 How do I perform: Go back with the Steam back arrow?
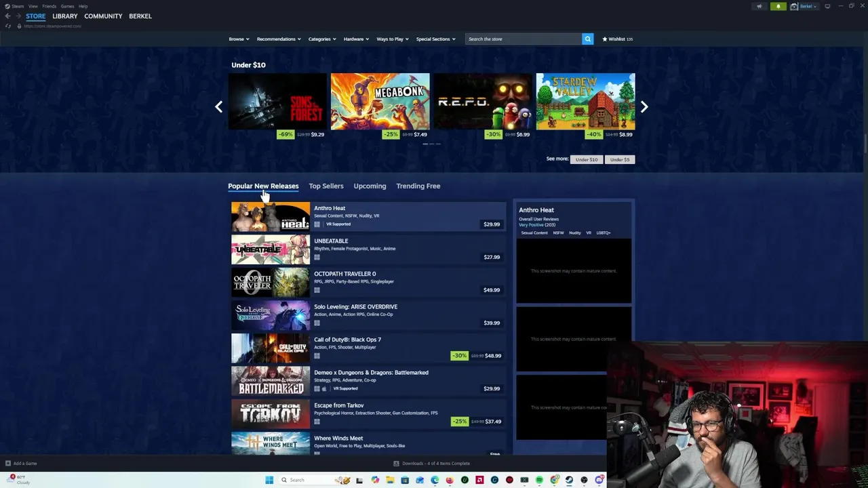click(7, 16)
